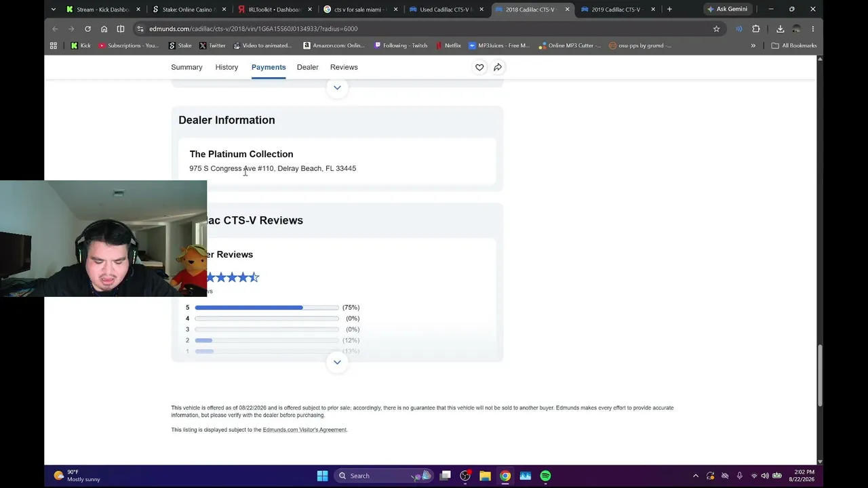This screenshot has width=868, height=488.
Task: Open File Explorer from the taskbar
Action: (485, 476)
